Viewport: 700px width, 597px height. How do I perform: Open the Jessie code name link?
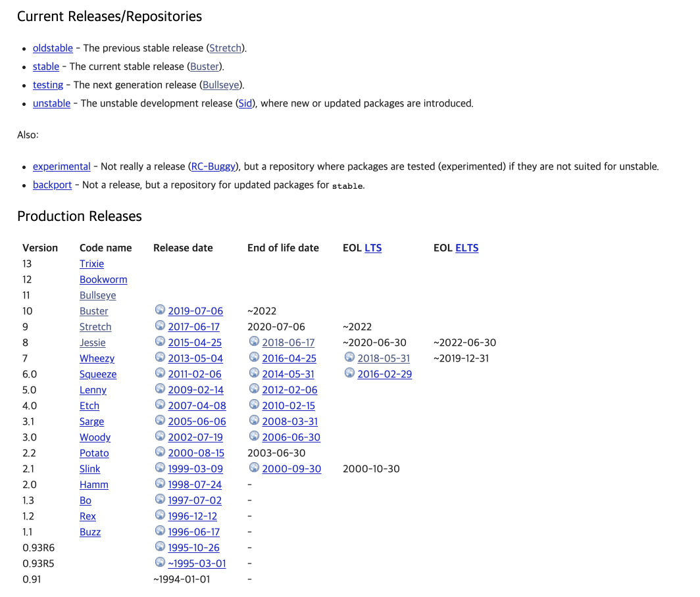coord(92,343)
